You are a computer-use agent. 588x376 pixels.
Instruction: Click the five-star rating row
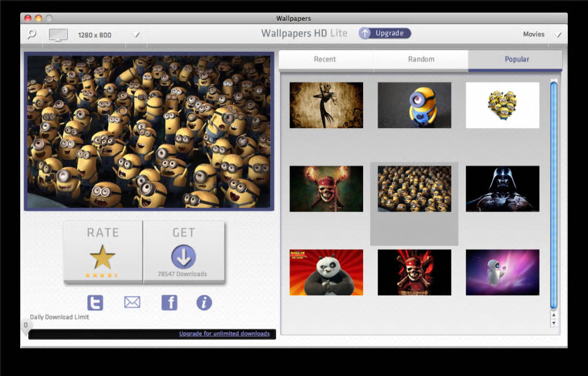click(x=101, y=275)
